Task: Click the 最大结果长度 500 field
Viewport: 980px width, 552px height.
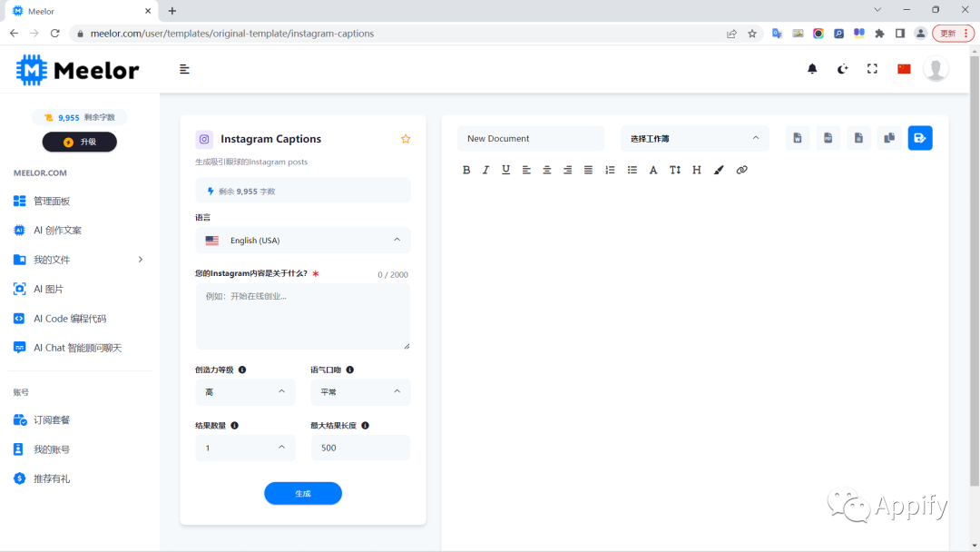Action: 360,448
